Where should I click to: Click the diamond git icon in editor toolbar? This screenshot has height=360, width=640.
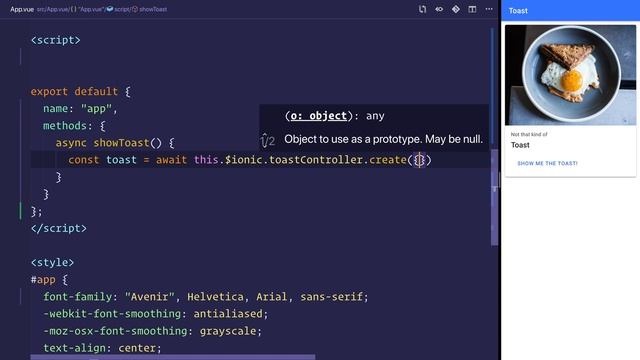[456, 9]
